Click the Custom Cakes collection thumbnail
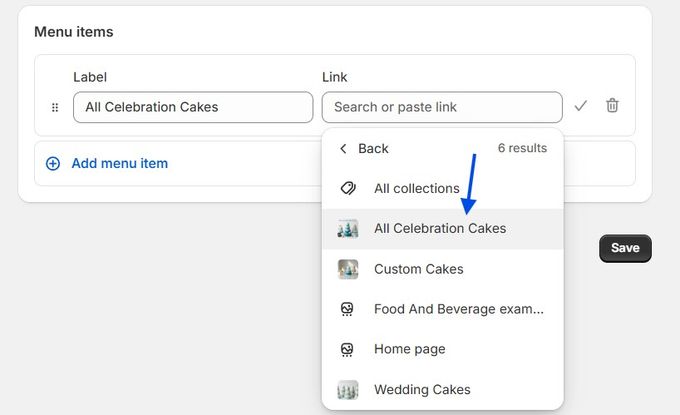Screen dimensions: 680x415 pyautogui.click(x=348, y=269)
